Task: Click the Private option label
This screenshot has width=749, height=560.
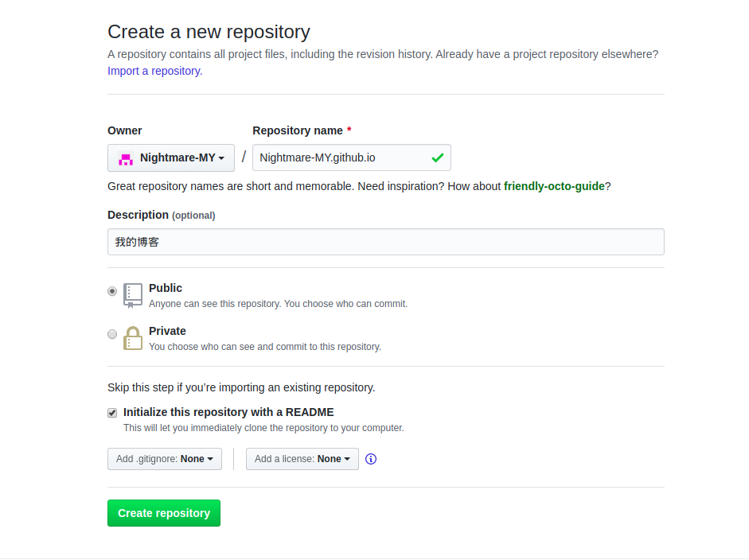Action: (x=167, y=331)
